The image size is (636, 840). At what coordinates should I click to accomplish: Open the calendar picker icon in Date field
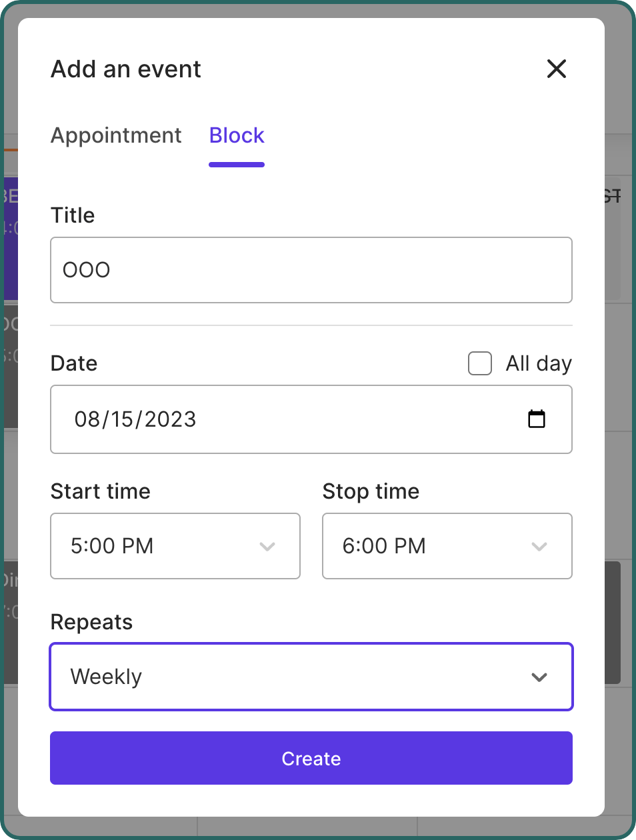pos(537,419)
